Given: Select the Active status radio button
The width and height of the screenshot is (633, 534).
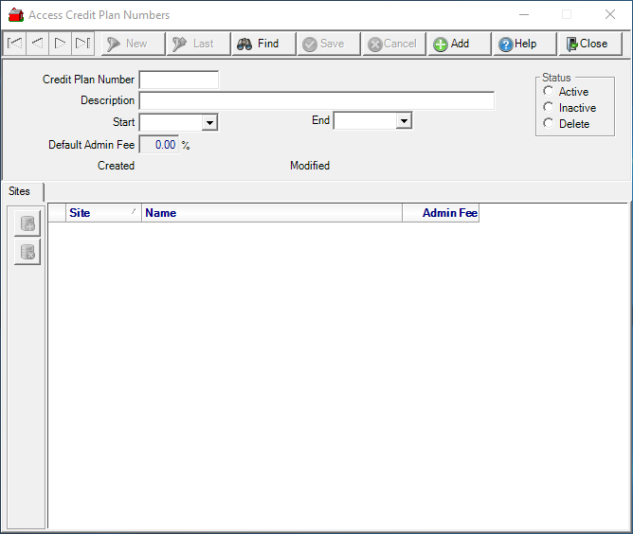Looking at the screenshot, I should pyautogui.click(x=548, y=92).
